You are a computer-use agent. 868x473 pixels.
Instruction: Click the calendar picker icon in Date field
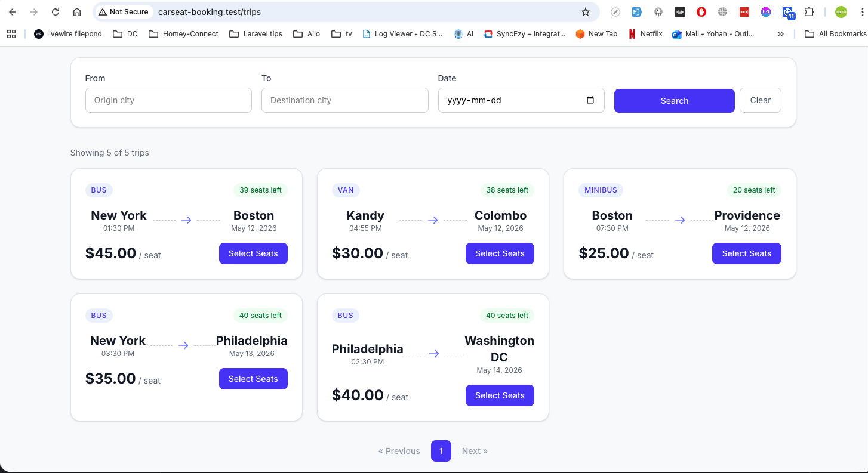click(x=590, y=100)
